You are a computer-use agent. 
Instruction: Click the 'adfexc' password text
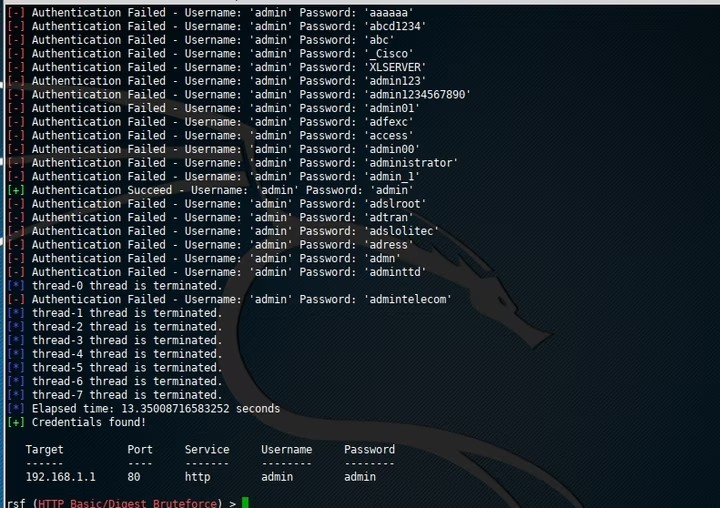click(x=388, y=122)
